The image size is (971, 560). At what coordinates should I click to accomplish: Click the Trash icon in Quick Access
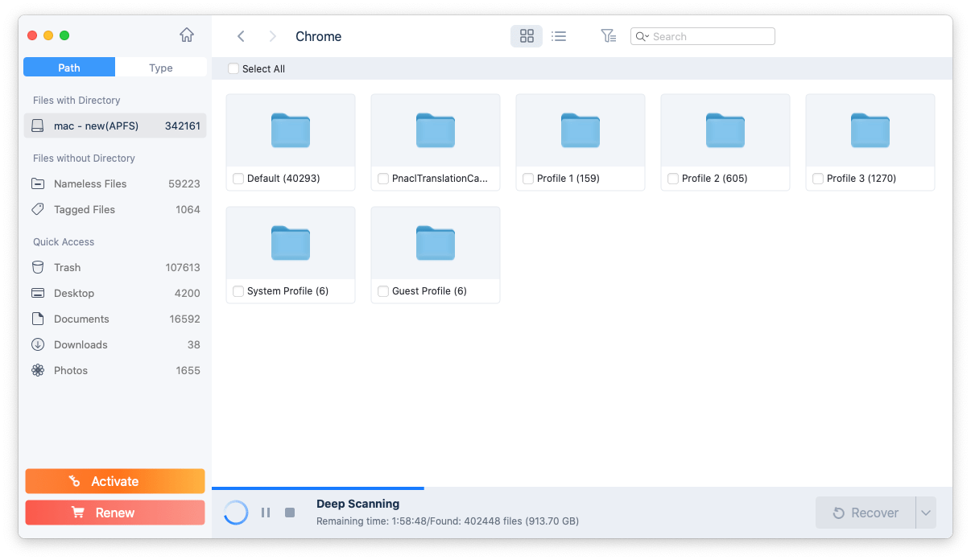(x=38, y=267)
